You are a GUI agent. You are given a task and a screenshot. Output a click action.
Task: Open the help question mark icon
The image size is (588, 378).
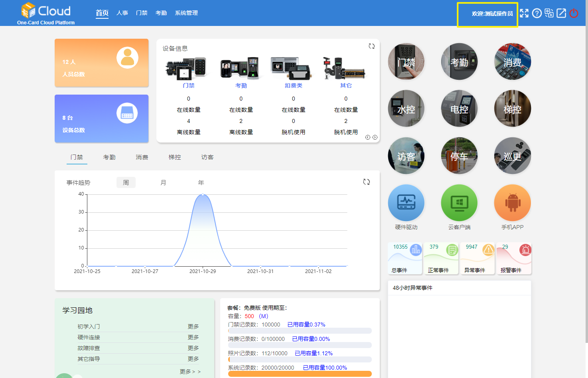[x=537, y=13]
